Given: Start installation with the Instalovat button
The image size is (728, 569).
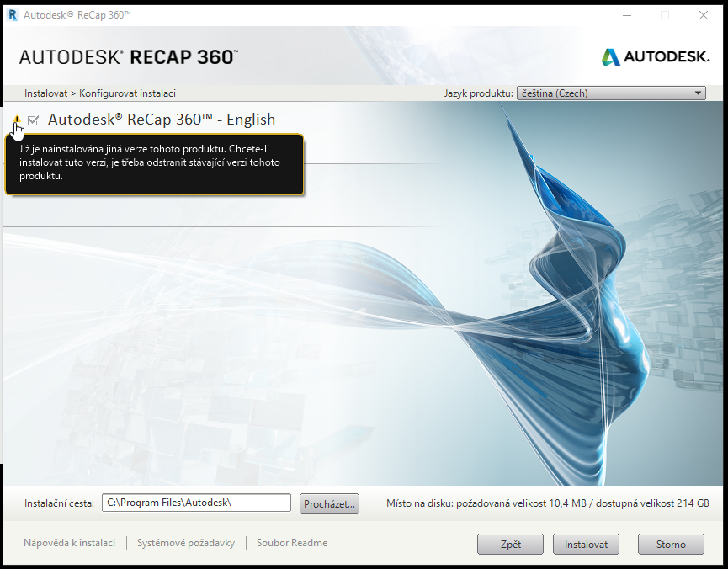Looking at the screenshot, I should pos(586,545).
